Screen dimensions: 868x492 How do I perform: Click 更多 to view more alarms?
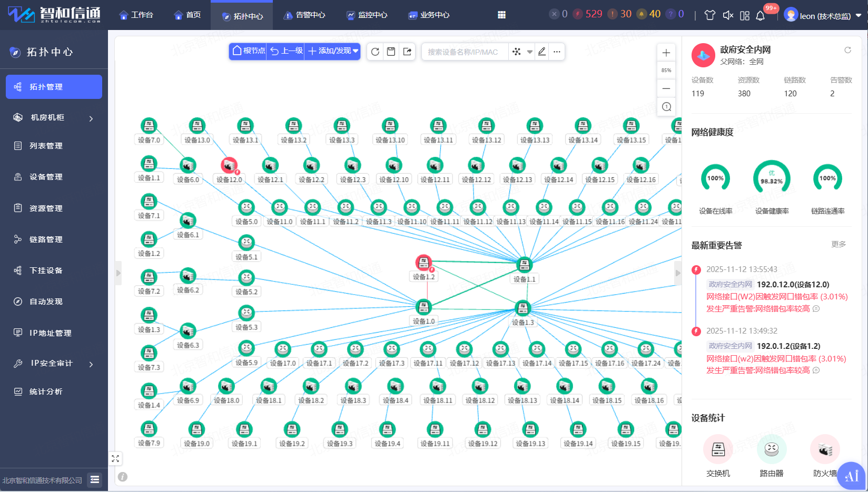click(x=839, y=244)
